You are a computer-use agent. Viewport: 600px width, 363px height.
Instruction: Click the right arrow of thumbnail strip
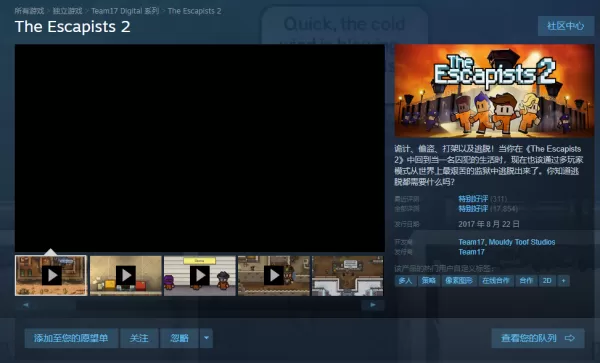point(373,305)
